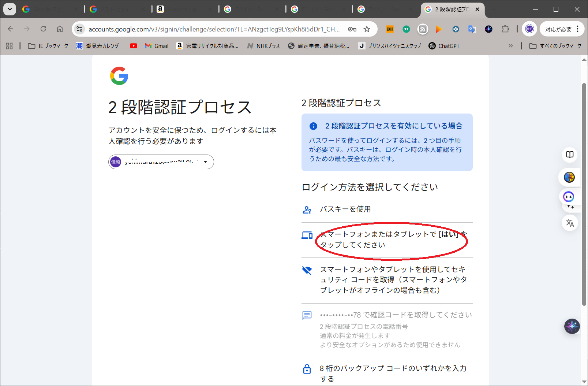
Task: Open the Gmail bookmark
Action: tap(157, 46)
